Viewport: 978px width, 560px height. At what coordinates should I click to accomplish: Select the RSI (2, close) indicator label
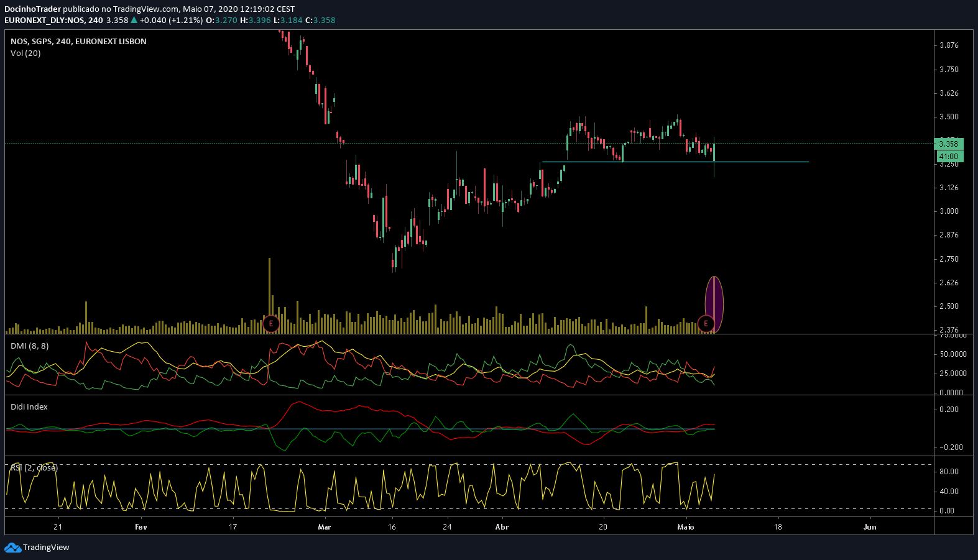34,467
